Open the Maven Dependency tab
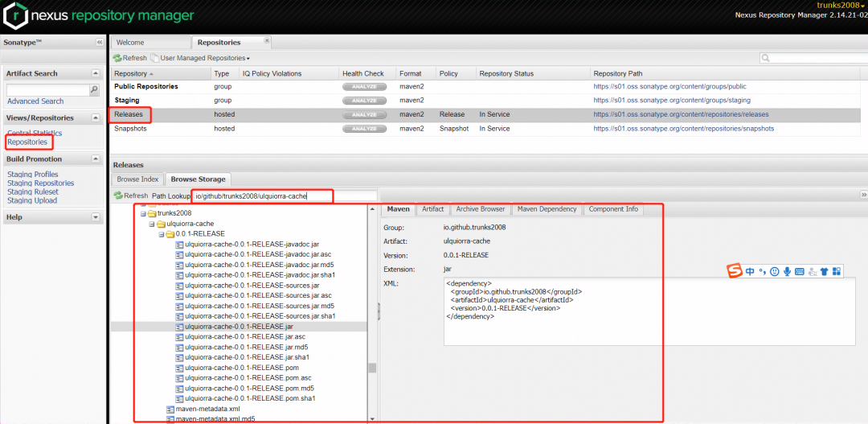868x424 pixels. coord(547,209)
